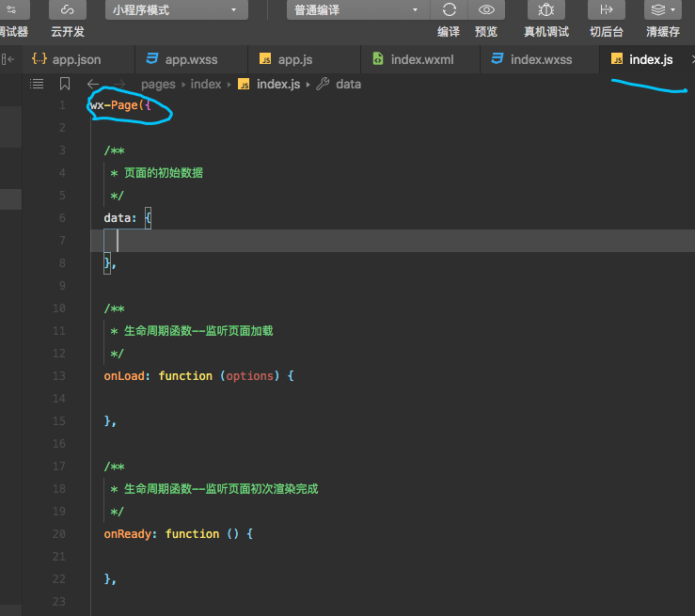Go forward with right arrow icon
Viewport: 695px width, 616px height.
(119, 85)
